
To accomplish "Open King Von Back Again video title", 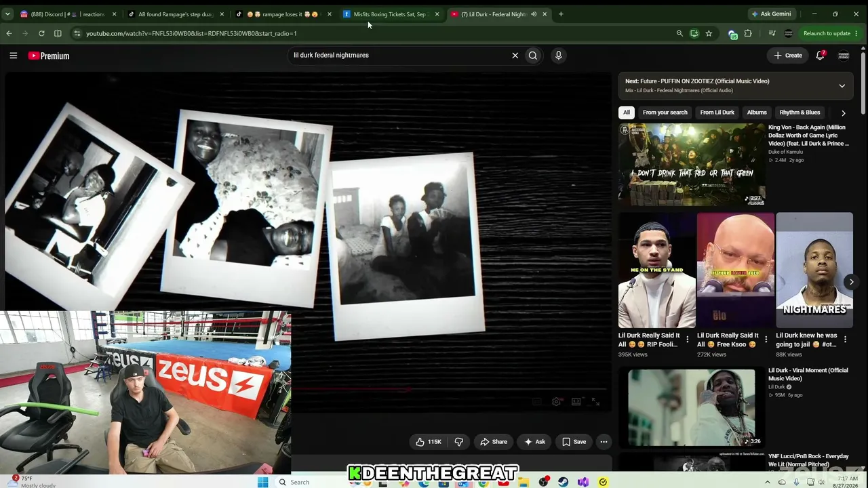I will [808, 136].
